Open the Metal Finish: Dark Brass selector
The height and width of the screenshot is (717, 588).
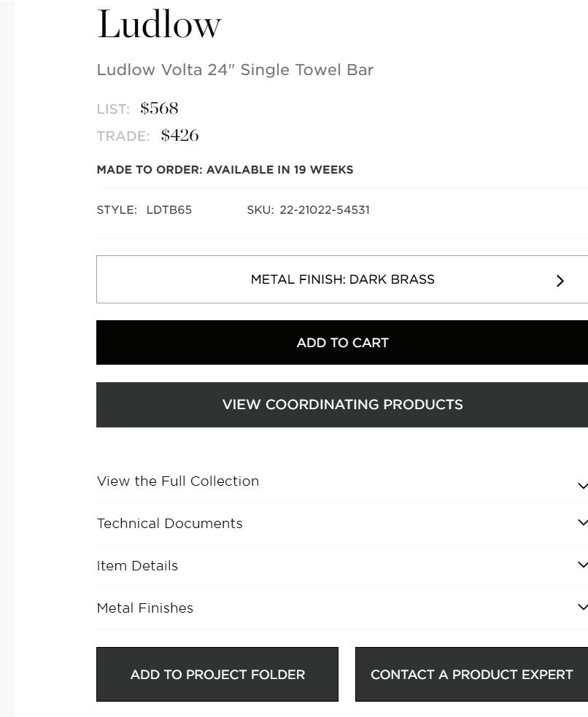click(x=342, y=279)
